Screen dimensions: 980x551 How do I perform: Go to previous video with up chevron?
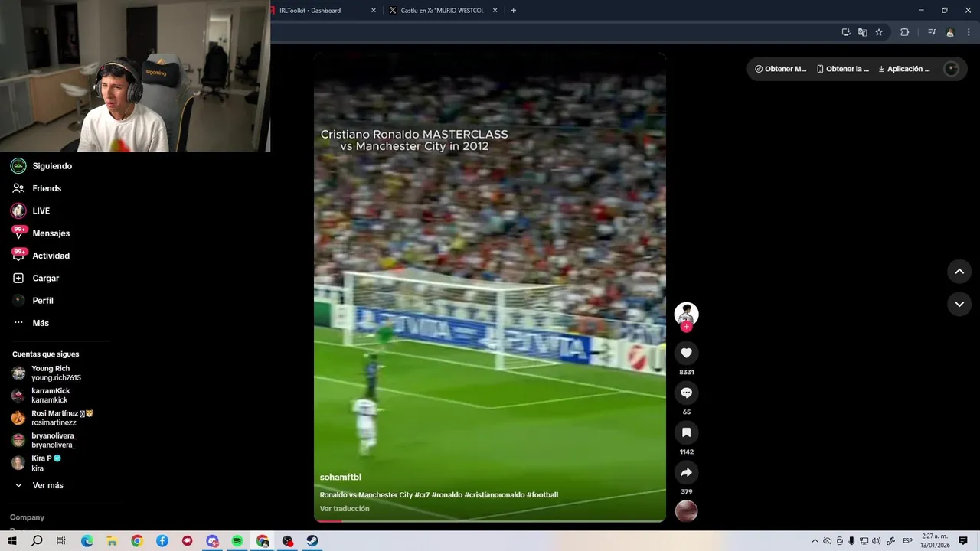pyautogui.click(x=959, y=272)
